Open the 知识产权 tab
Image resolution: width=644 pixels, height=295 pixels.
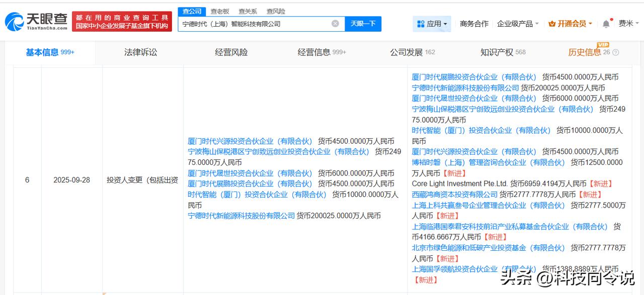click(503, 52)
